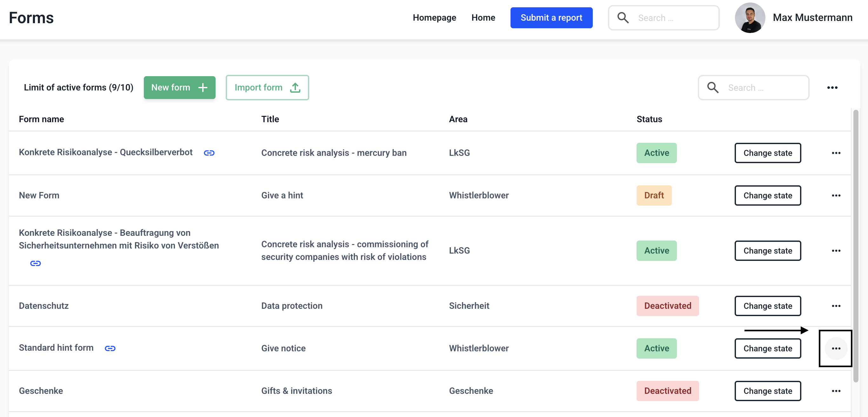Open Home in top navigation
Image resolution: width=868 pixels, height=417 pixels.
pyautogui.click(x=483, y=17)
